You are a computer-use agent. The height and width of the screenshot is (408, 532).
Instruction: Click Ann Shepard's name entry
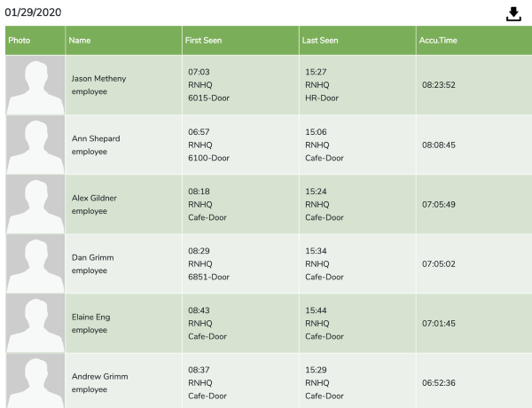[96, 138]
